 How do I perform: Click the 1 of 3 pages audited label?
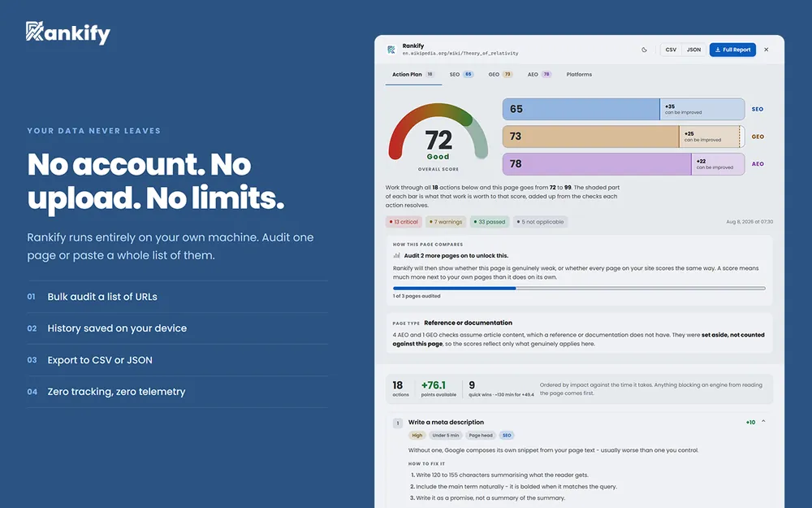click(417, 296)
